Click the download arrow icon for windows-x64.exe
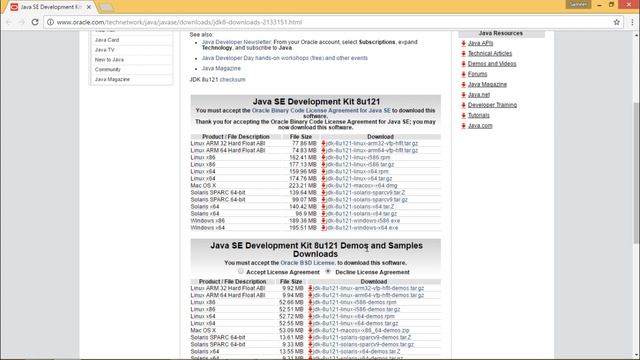The image size is (640, 360). coord(324,228)
